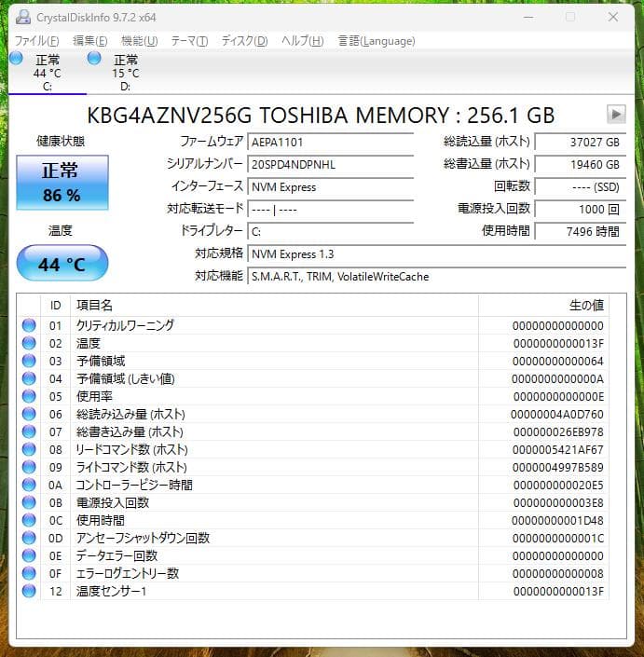
Task: Click the 対応規格 field NVM Express 1.3
Action: pyautogui.click(x=436, y=253)
